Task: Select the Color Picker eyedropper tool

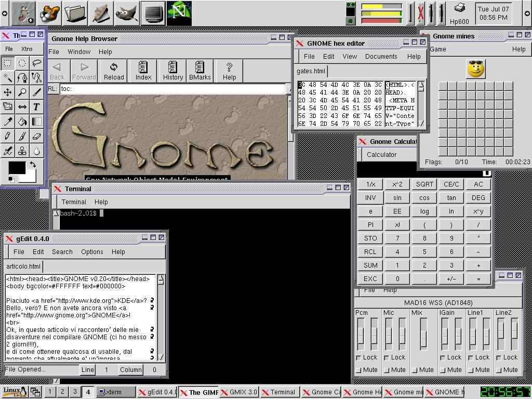Action: click(8, 122)
